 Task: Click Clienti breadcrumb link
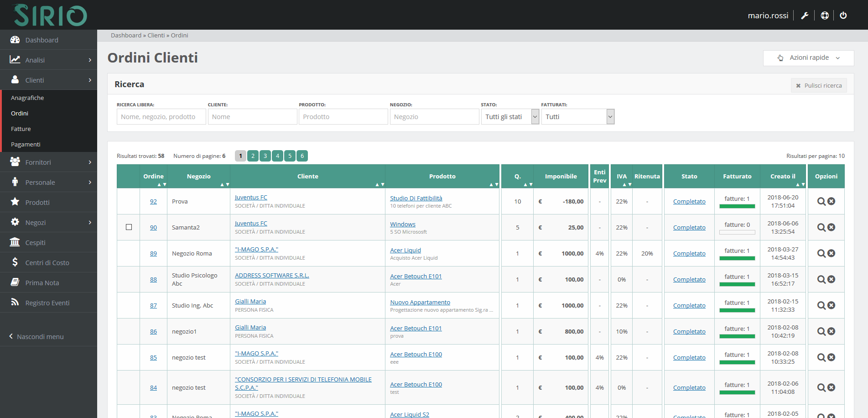(x=156, y=35)
